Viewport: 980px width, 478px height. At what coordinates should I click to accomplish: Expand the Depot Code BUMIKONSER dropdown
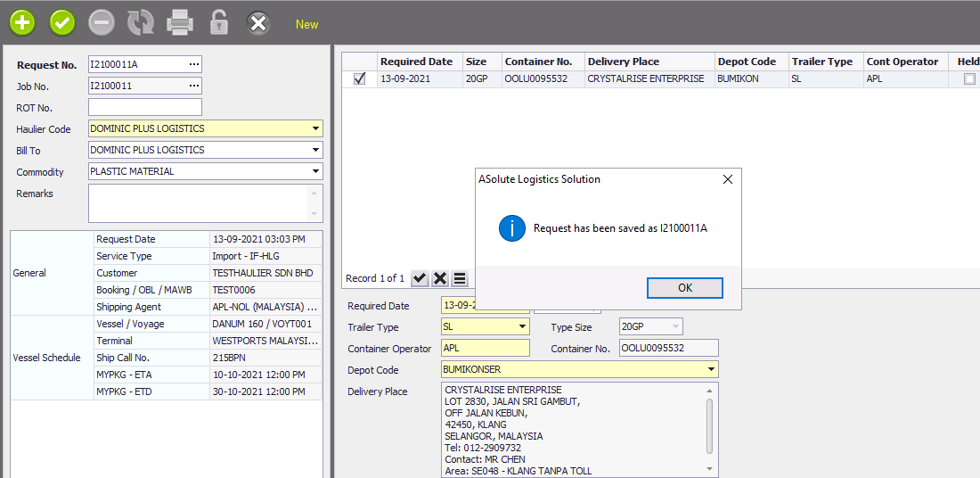[x=711, y=369]
